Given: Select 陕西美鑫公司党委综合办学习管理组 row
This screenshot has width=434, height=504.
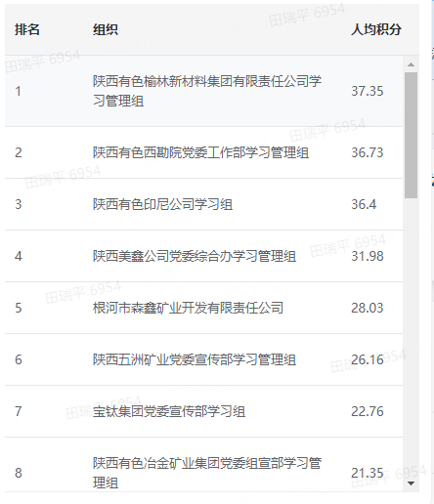Looking at the screenshot, I should tap(204, 256).
